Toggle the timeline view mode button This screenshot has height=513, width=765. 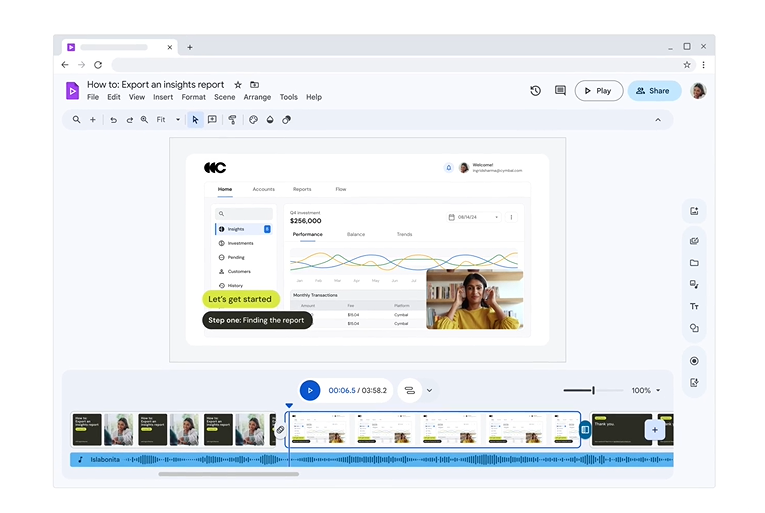pyautogui.click(x=409, y=391)
